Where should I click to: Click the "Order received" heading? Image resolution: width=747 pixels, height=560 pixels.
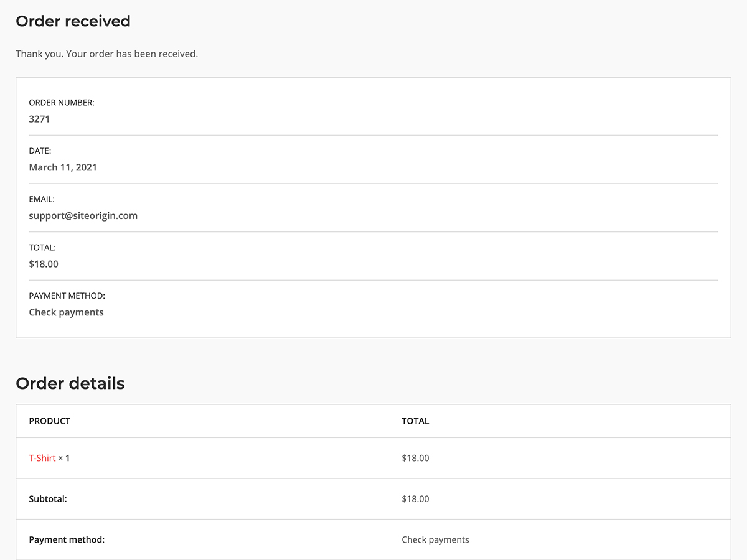(73, 21)
